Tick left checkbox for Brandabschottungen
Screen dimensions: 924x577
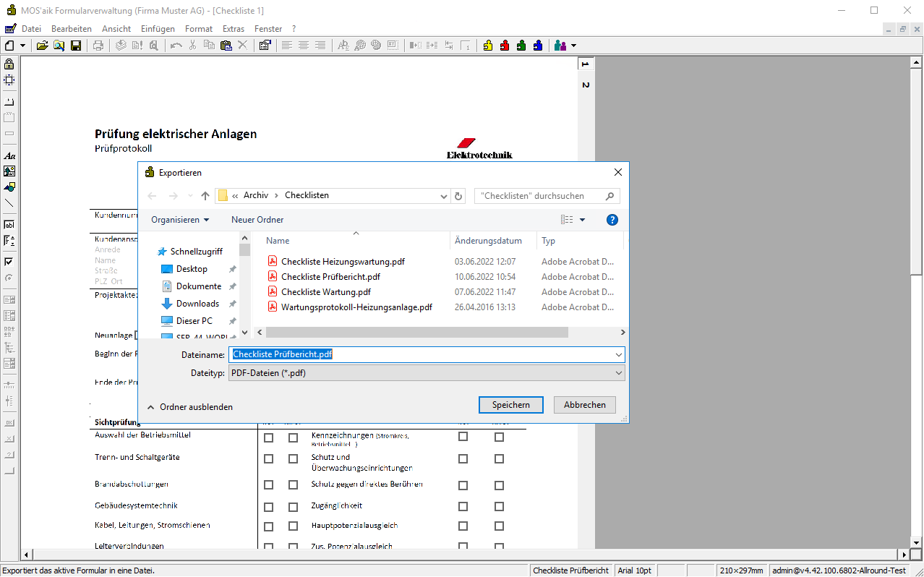click(269, 484)
